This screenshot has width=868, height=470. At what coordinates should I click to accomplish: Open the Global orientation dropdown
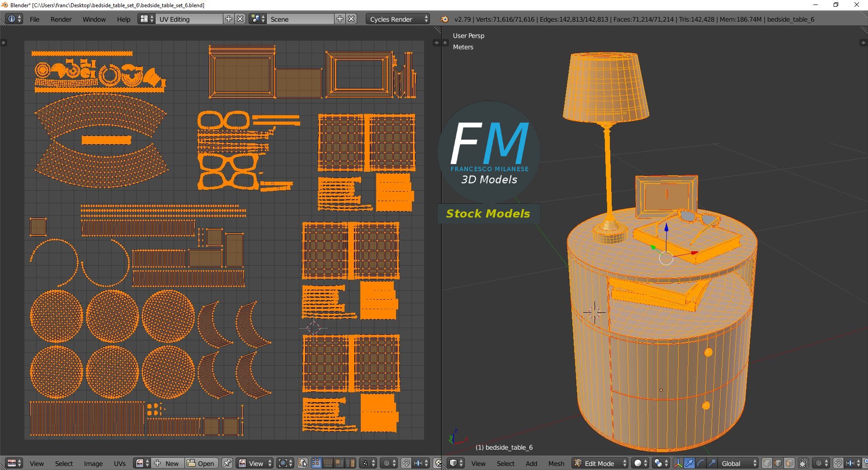(x=738, y=463)
